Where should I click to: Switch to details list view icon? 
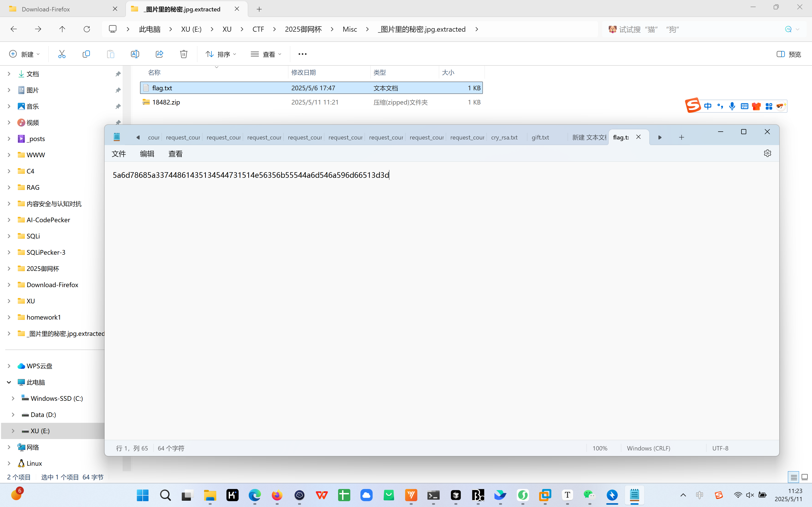793,477
